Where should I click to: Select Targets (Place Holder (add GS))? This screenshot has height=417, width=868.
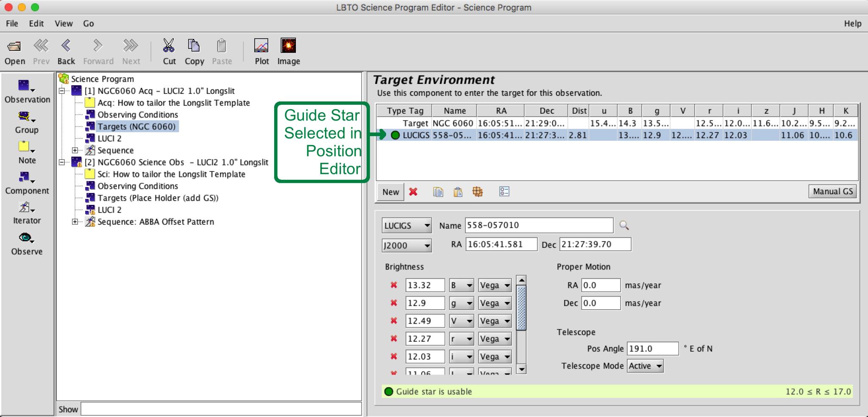158,198
